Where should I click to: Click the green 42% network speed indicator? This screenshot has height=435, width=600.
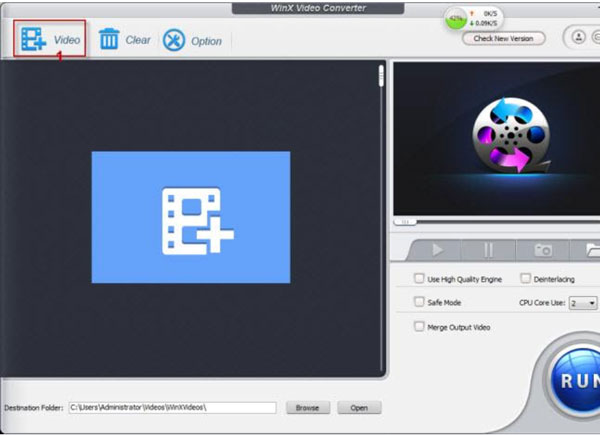tap(456, 18)
